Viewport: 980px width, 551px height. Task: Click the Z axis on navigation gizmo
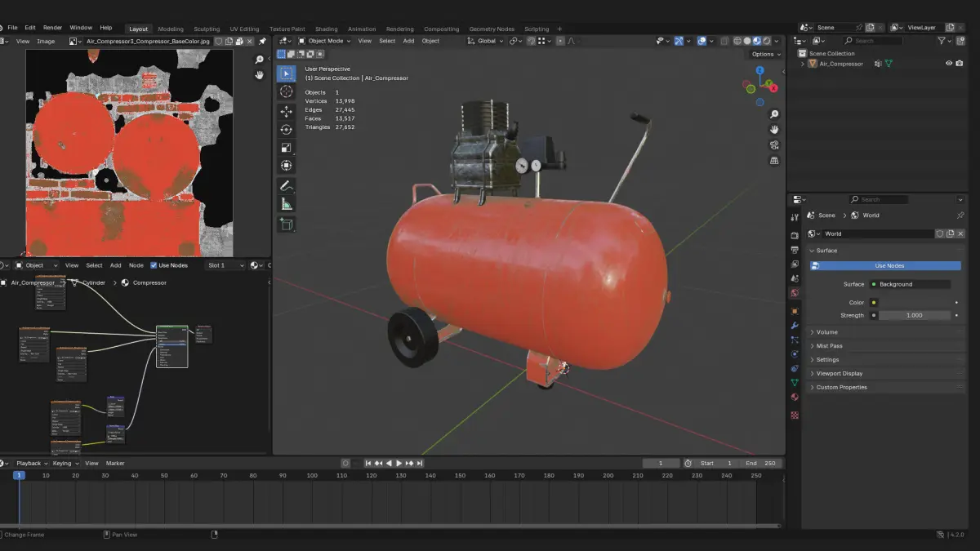click(x=760, y=70)
